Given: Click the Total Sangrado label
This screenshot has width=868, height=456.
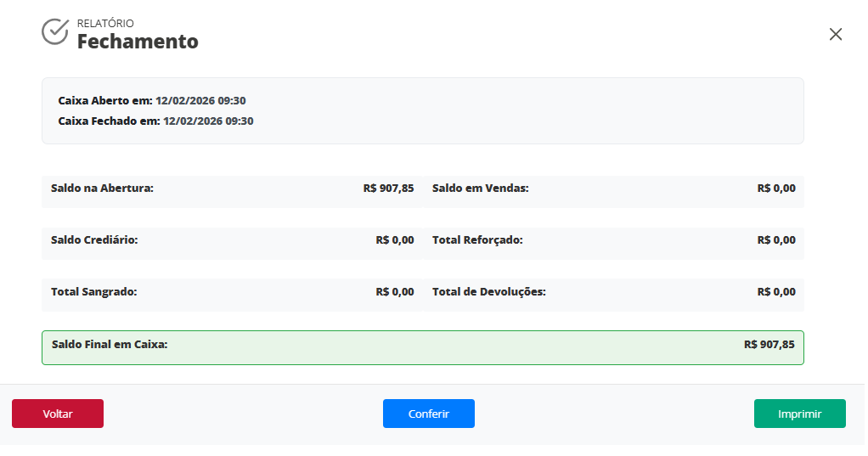Looking at the screenshot, I should tap(93, 291).
